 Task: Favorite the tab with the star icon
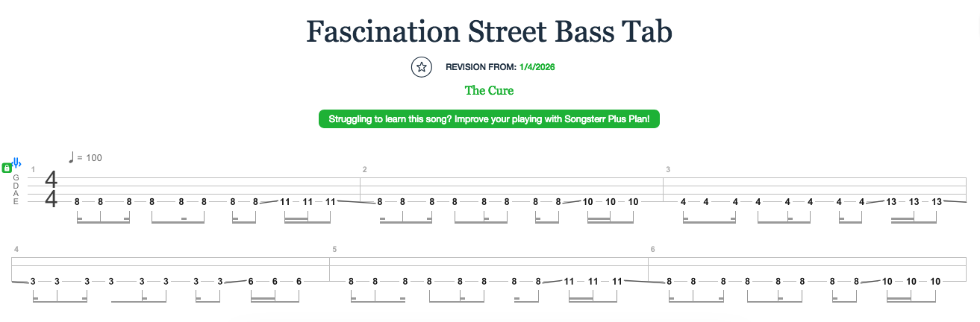(x=422, y=67)
